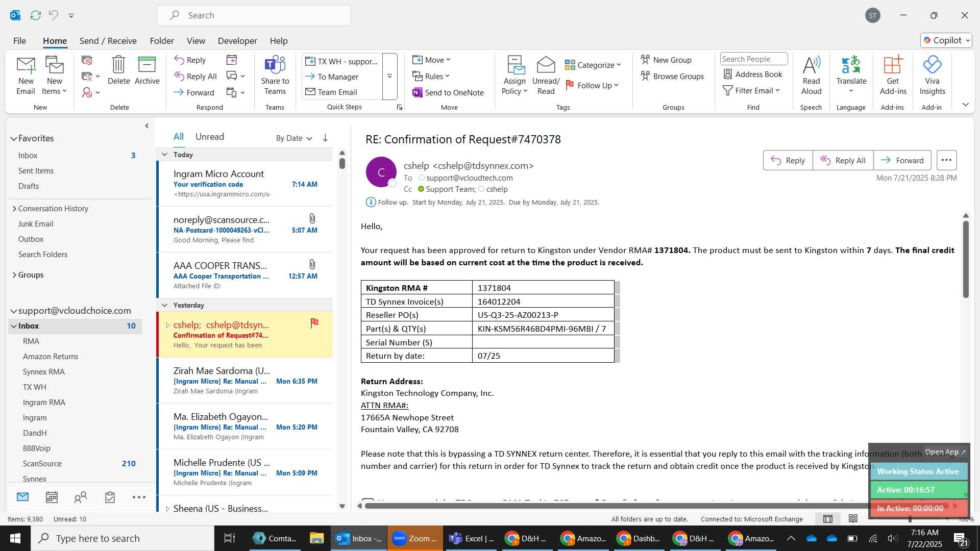Send selected mail to OneNote
980x551 pixels.
tap(448, 92)
